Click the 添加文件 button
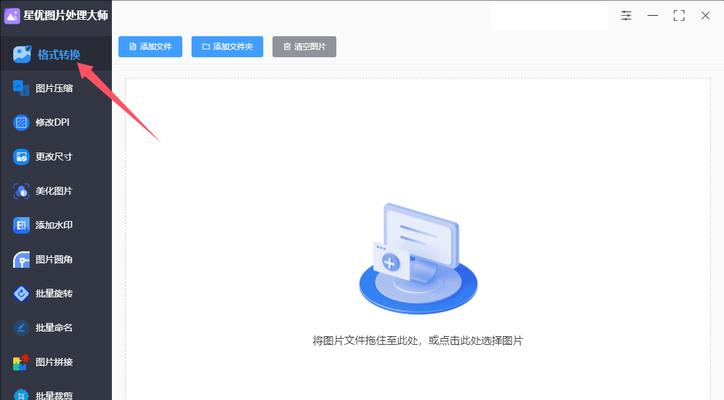The height and width of the screenshot is (400, 724). (x=150, y=47)
